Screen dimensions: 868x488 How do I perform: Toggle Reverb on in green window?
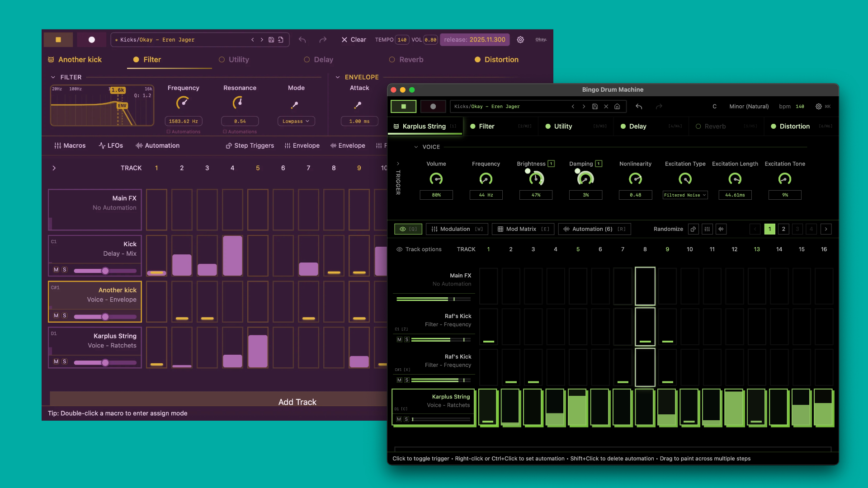pos(698,127)
